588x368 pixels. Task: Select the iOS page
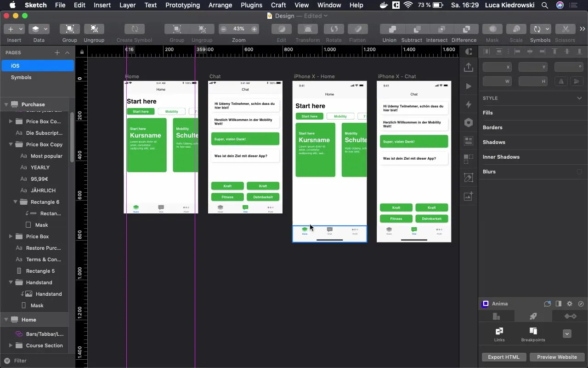(x=37, y=66)
